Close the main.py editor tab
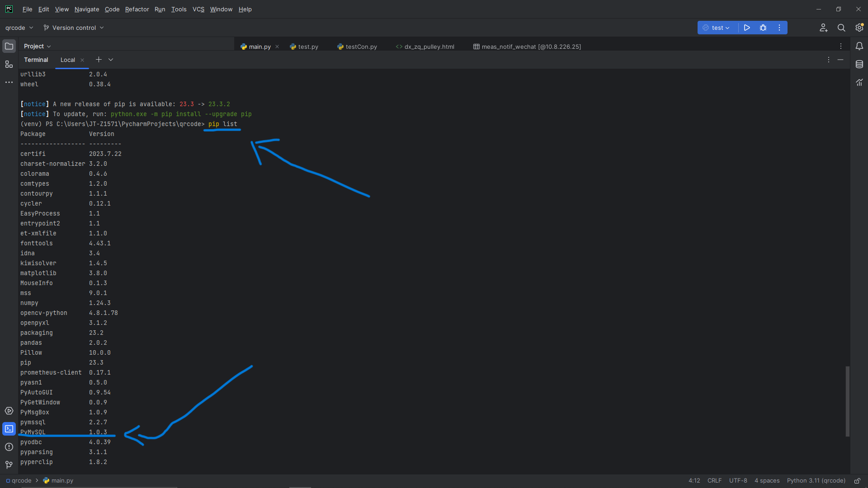The image size is (868, 488). click(277, 47)
